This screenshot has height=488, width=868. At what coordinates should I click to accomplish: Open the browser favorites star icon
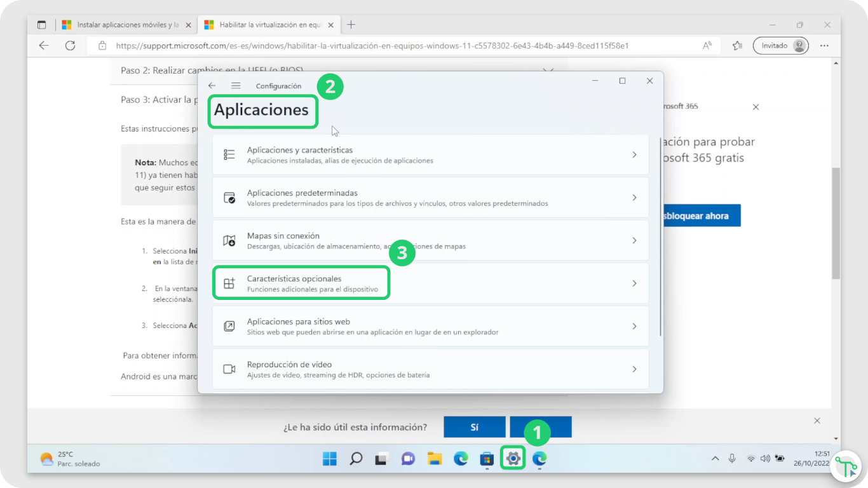pos(737,46)
